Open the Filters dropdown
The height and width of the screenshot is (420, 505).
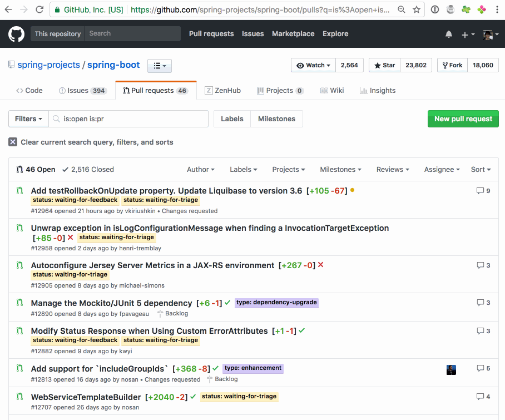click(x=29, y=119)
